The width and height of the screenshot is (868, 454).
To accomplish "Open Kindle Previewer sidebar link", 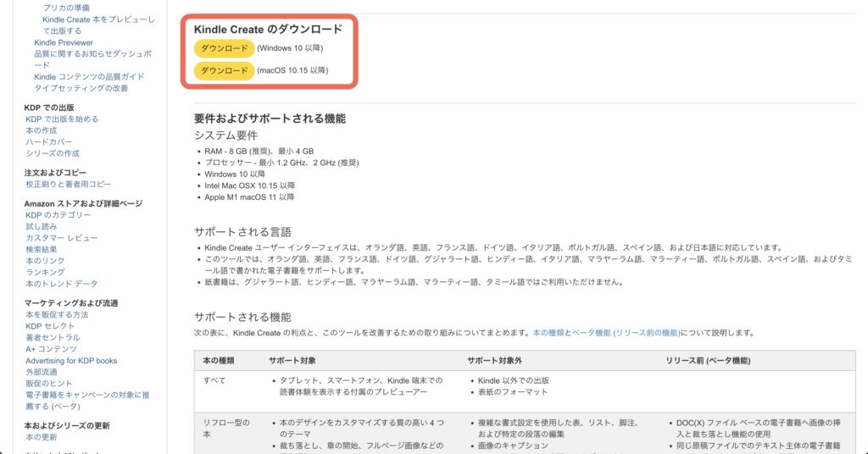I will pyautogui.click(x=63, y=42).
